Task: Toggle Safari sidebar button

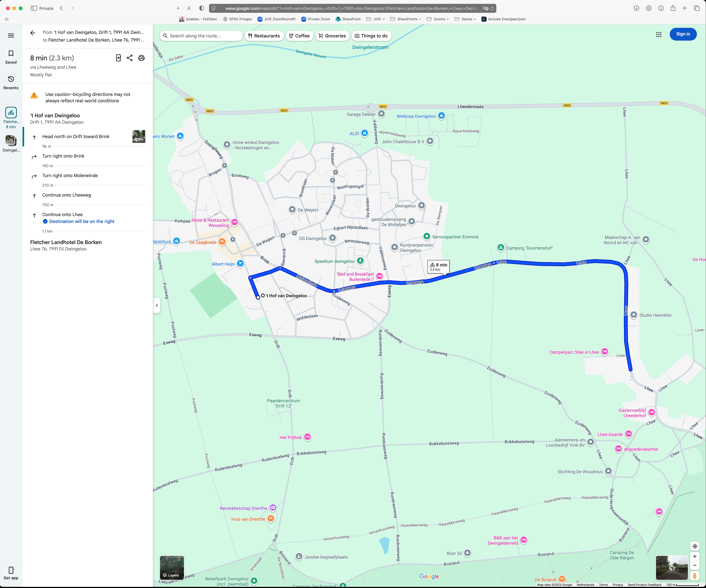Action: (x=34, y=8)
